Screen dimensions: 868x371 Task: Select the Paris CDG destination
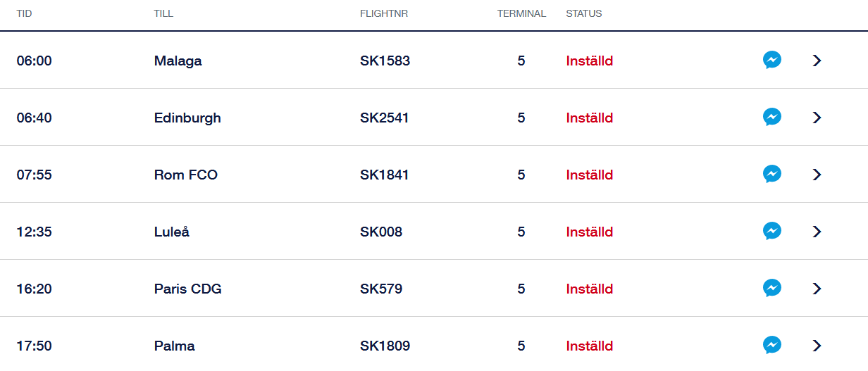pyautogui.click(x=188, y=289)
